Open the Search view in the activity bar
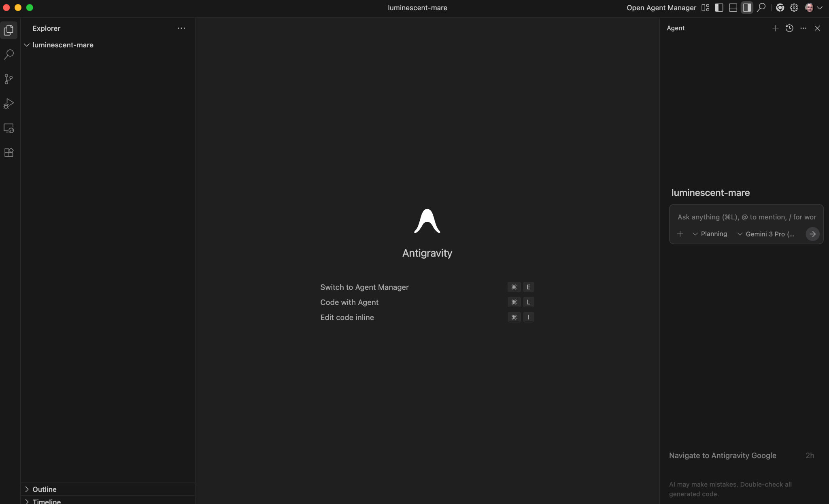829x504 pixels. click(9, 54)
